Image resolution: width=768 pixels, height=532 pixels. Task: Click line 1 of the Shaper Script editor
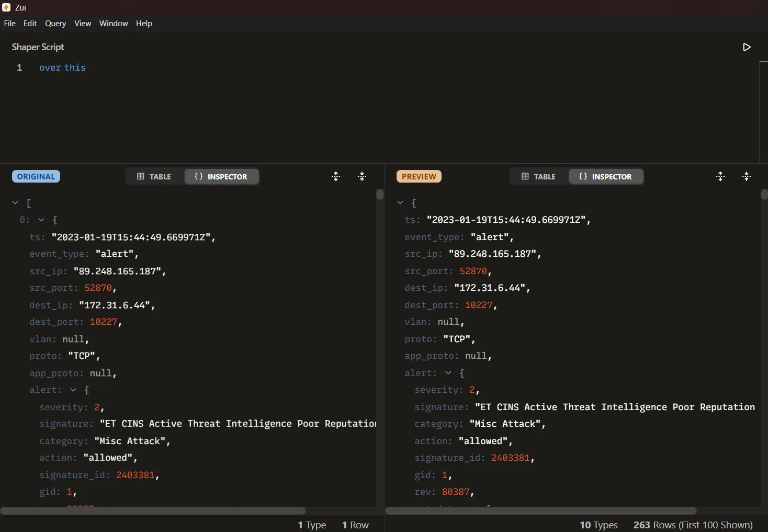click(x=63, y=67)
